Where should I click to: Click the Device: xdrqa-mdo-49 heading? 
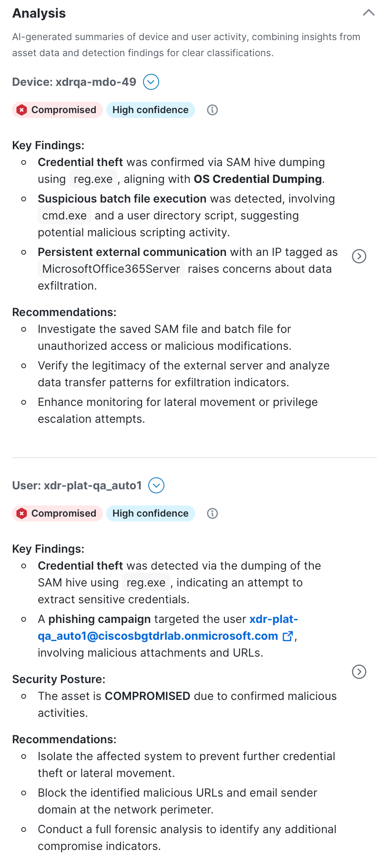74,82
